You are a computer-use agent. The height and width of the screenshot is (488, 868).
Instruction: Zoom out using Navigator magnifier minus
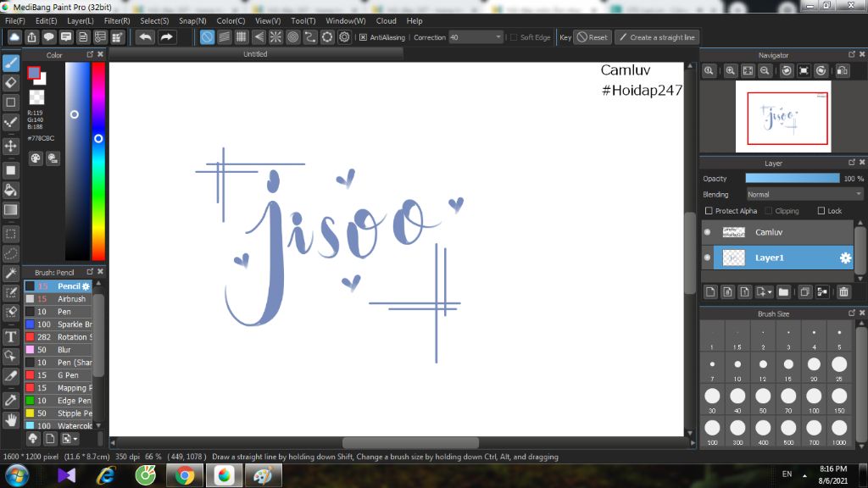(x=765, y=71)
